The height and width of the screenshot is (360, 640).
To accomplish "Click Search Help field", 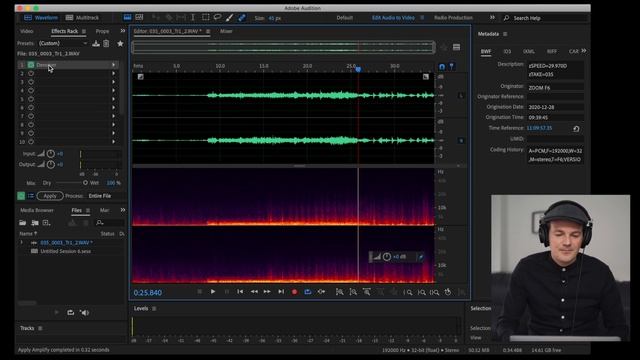I will (x=545, y=18).
